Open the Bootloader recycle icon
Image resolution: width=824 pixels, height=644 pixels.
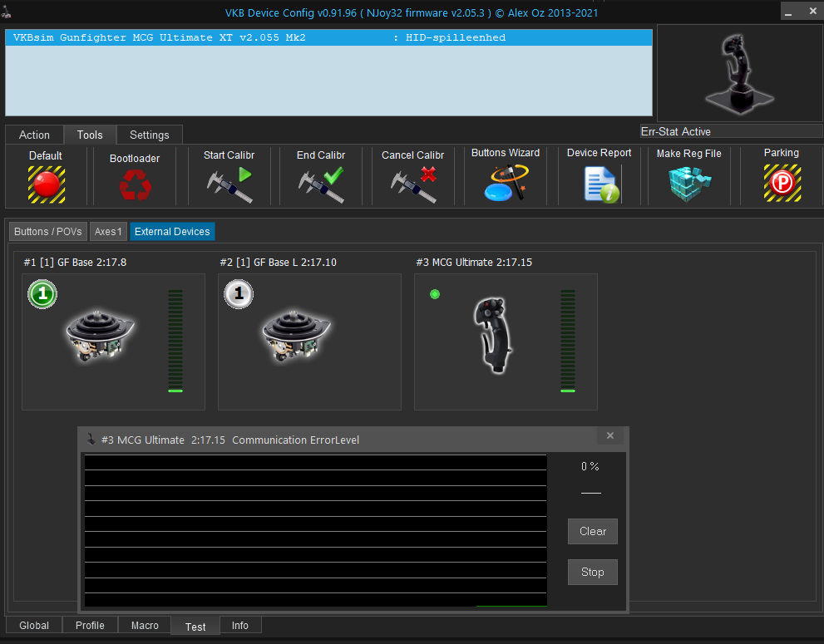[135, 184]
